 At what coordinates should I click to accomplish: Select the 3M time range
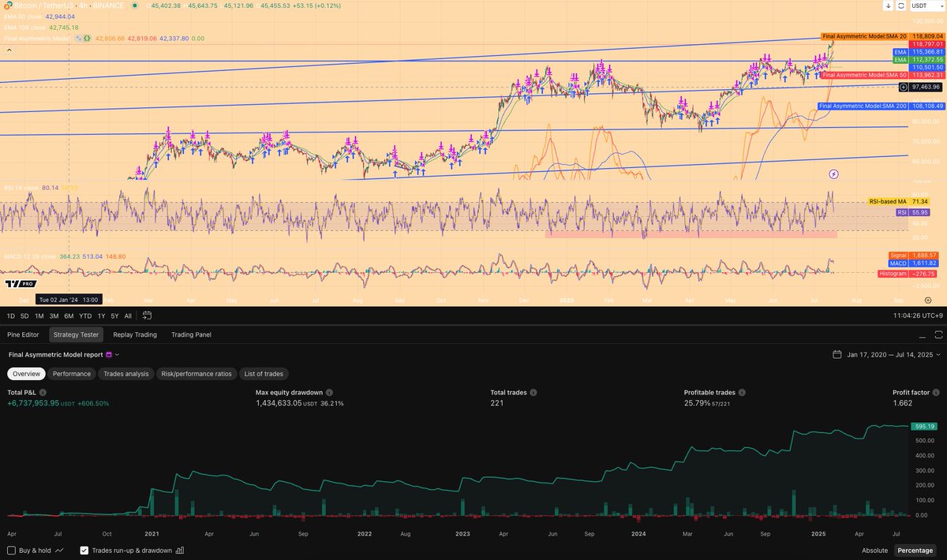(x=54, y=315)
